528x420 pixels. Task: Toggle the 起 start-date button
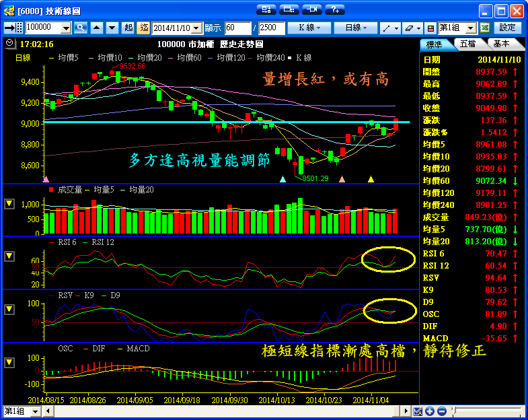[128, 28]
